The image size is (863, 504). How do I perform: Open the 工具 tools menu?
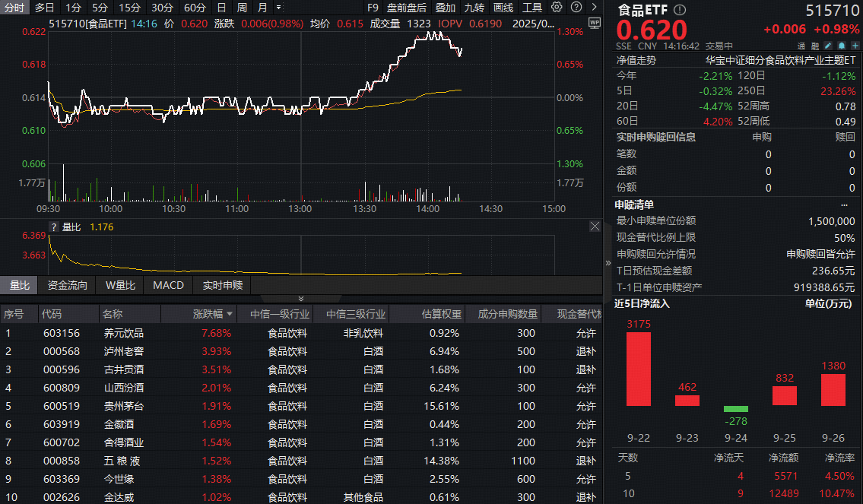point(533,7)
